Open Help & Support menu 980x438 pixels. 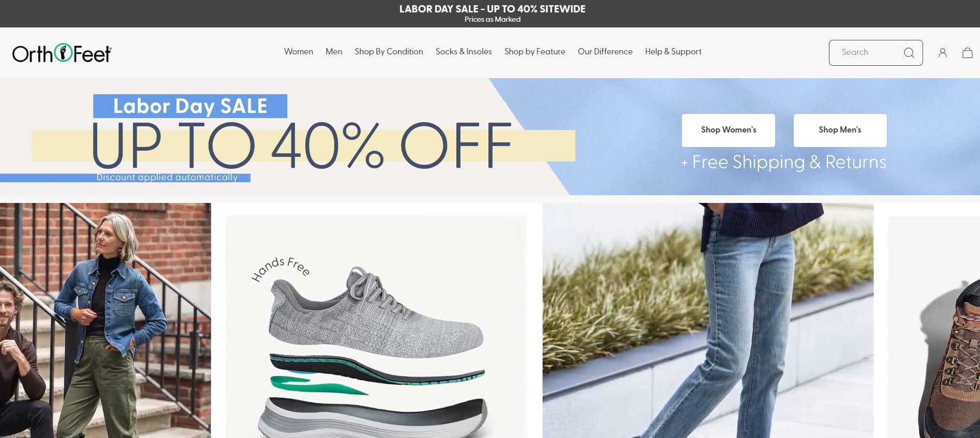click(x=673, y=52)
